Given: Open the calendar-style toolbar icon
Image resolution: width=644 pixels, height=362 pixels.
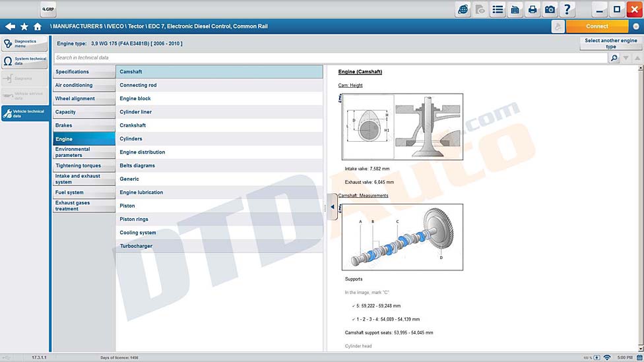Looking at the screenshot, I should tap(515, 9).
